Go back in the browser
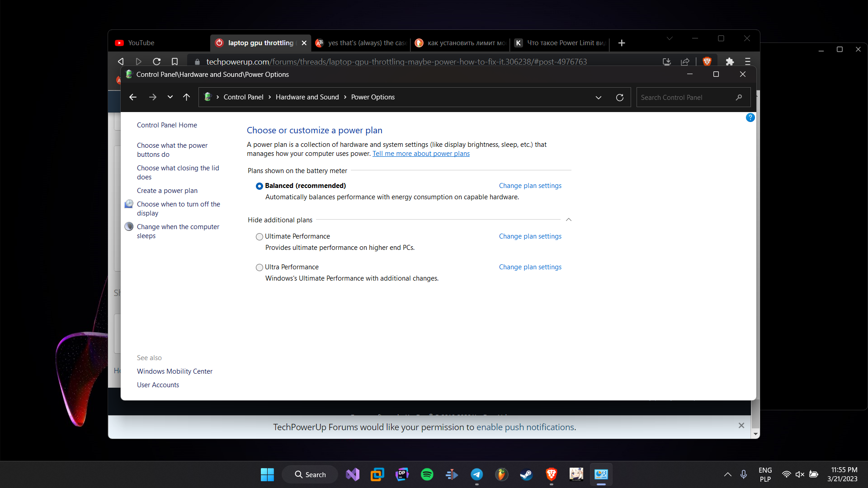 (121, 61)
